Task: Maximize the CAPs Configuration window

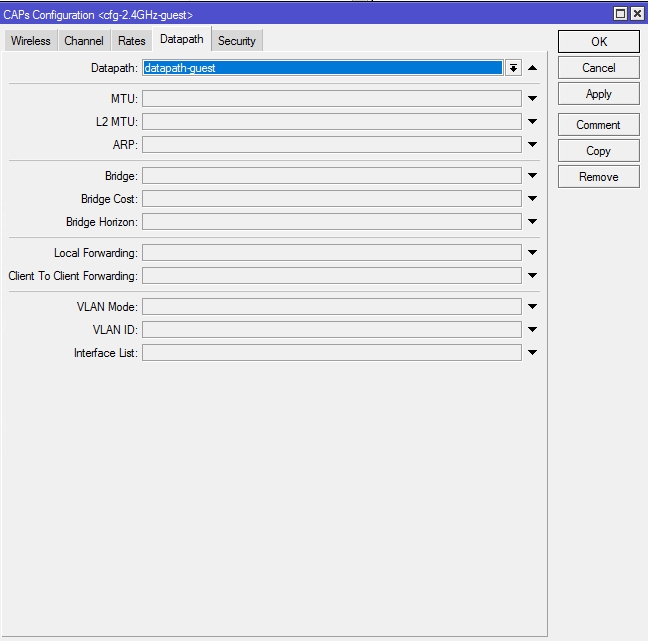Action: coord(620,14)
